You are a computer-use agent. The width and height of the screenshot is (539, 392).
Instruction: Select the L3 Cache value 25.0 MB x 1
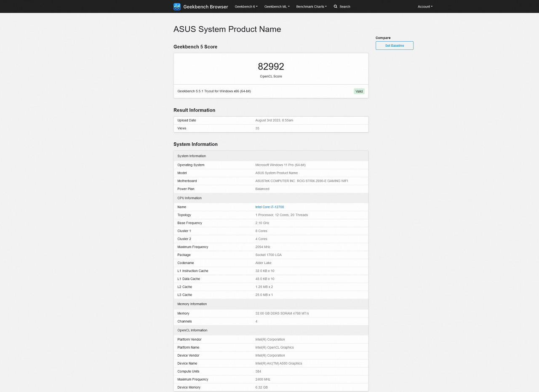pyautogui.click(x=264, y=295)
